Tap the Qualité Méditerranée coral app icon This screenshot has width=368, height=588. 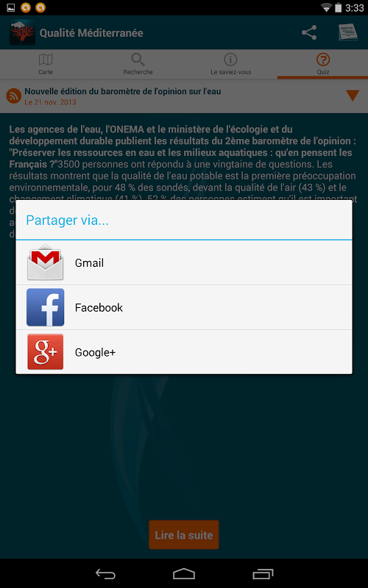pyautogui.click(x=23, y=32)
